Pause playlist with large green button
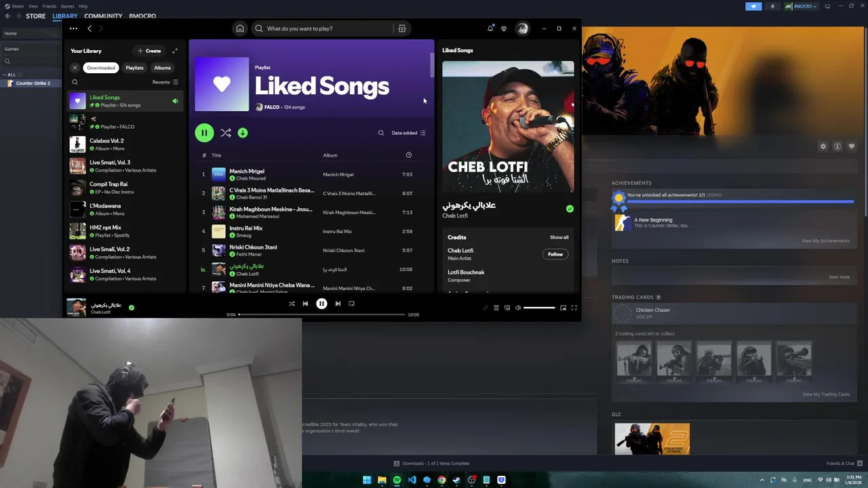The image size is (868, 488). tap(204, 133)
